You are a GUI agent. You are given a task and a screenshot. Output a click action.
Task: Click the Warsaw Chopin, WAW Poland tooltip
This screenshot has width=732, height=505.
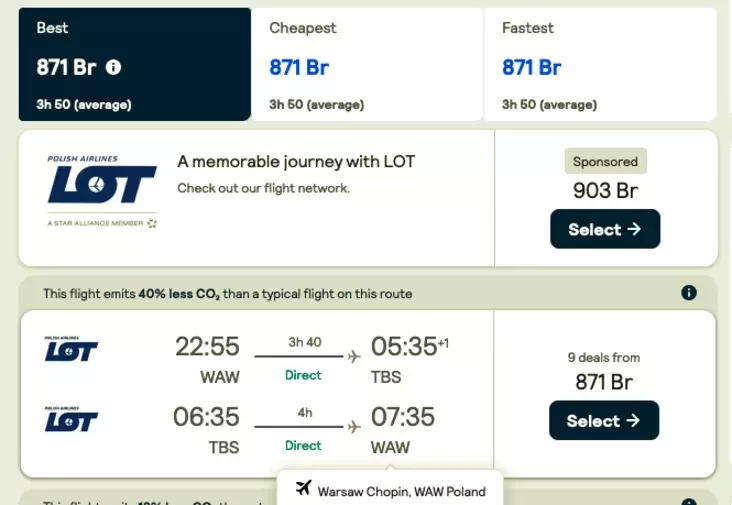[x=400, y=490]
